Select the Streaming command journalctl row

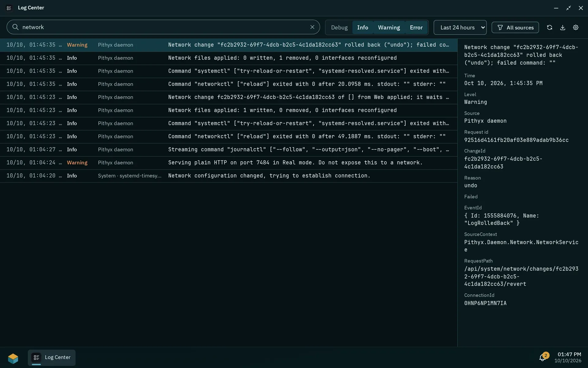[x=228, y=150]
